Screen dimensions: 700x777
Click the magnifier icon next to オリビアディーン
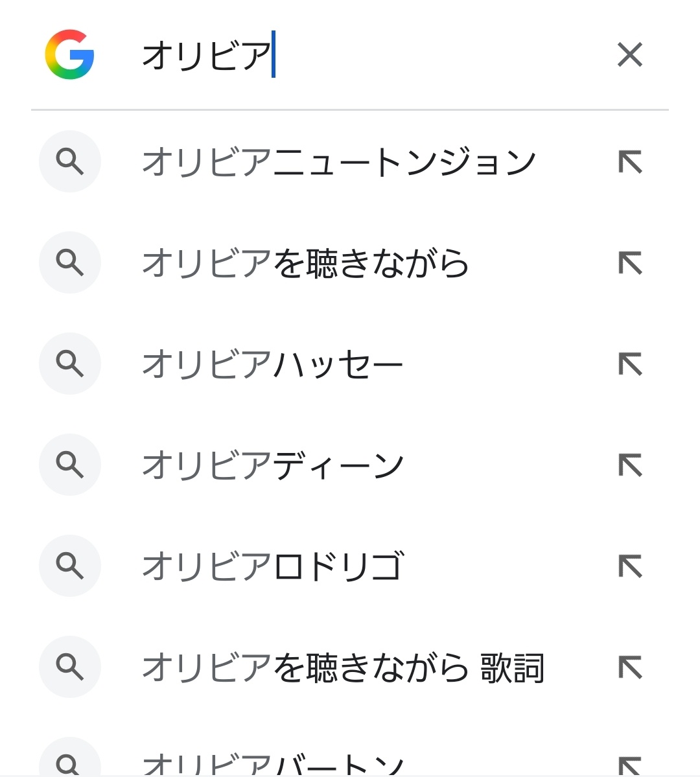[x=70, y=465]
